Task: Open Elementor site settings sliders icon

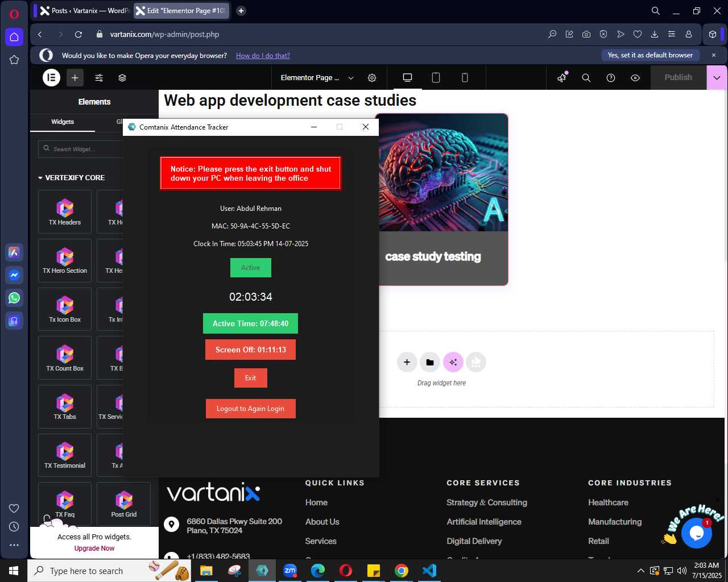Action: click(99, 78)
